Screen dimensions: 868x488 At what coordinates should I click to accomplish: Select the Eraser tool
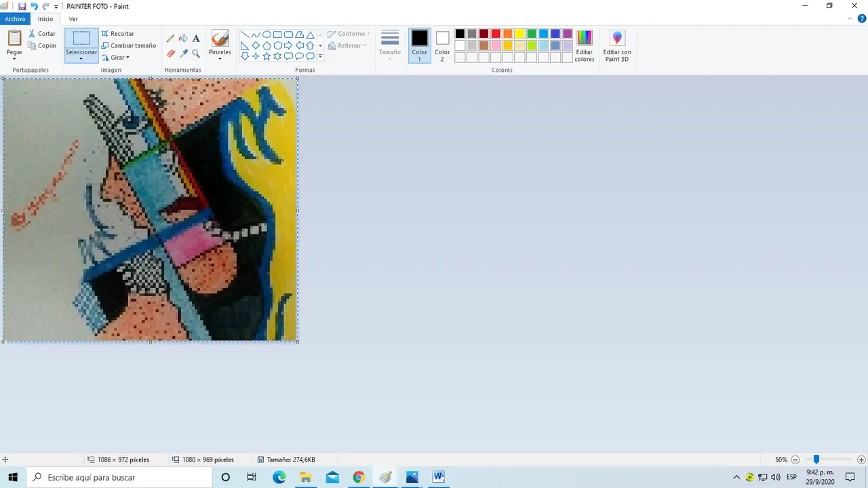coord(170,53)
